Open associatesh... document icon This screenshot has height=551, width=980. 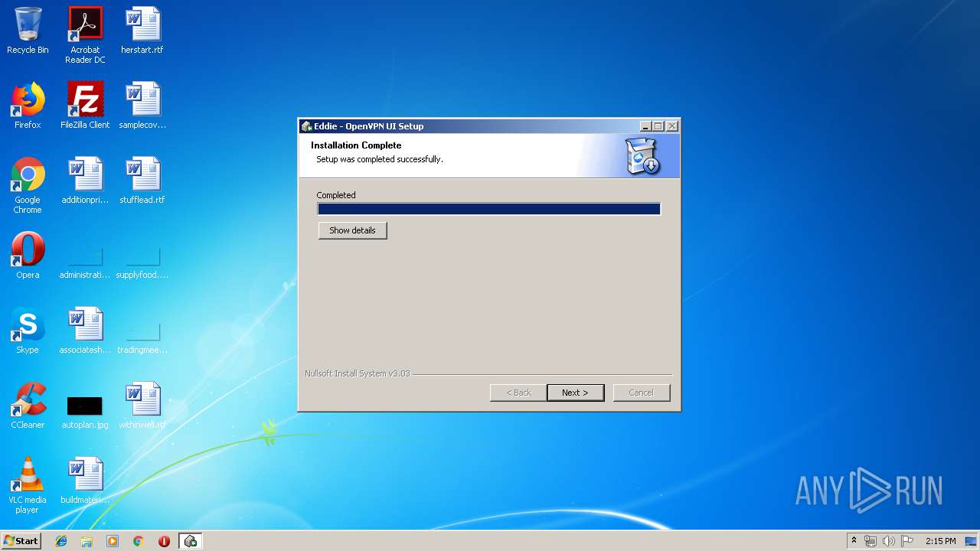point(85,331)
